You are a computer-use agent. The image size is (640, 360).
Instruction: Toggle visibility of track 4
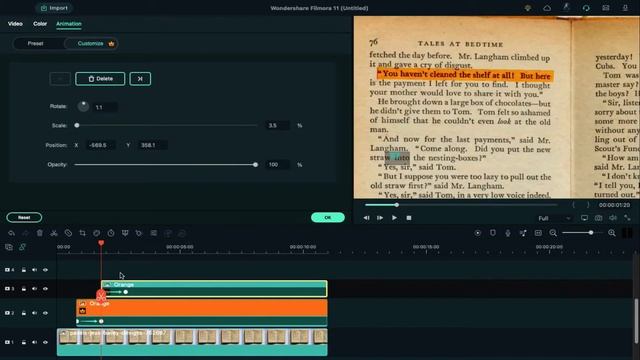[x=45, y=270]
